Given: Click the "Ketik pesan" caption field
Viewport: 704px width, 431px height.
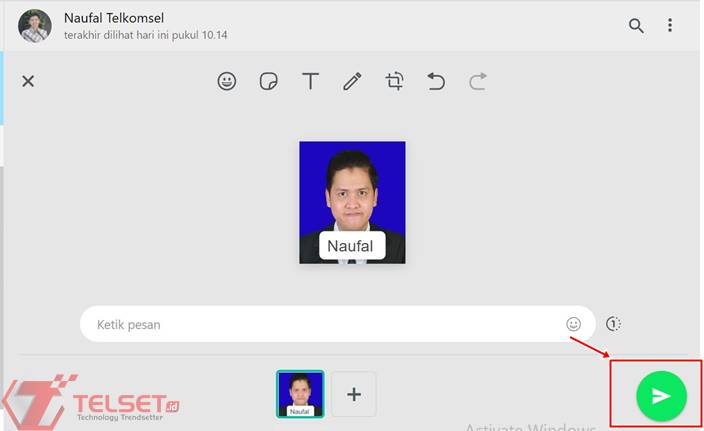Looking at the screenshot, I should [x=320, y=324].
